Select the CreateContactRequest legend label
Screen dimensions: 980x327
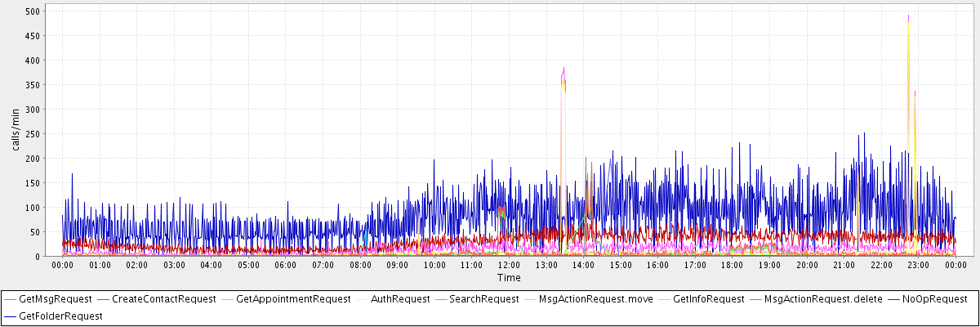coord(163,299)
